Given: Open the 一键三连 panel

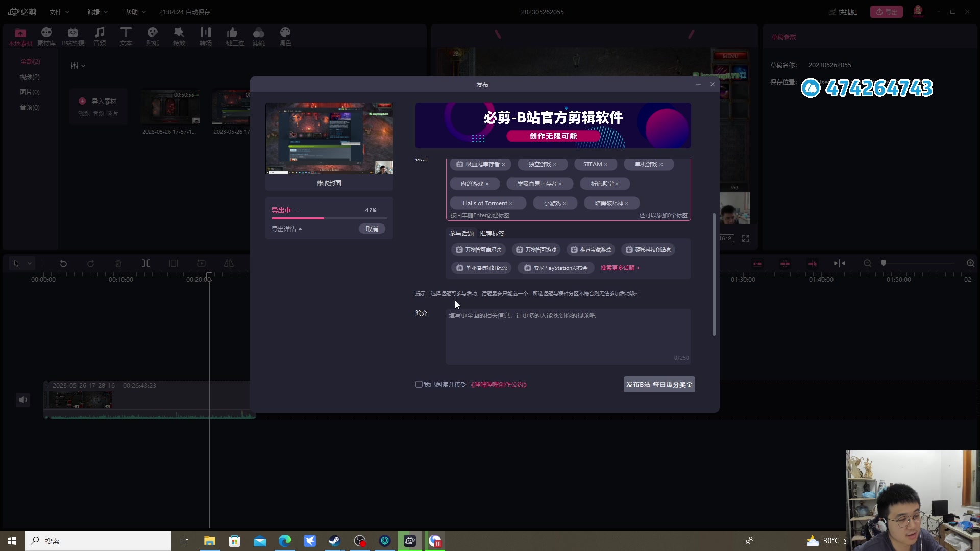Looking at the screenshot, I should [232, 37].
